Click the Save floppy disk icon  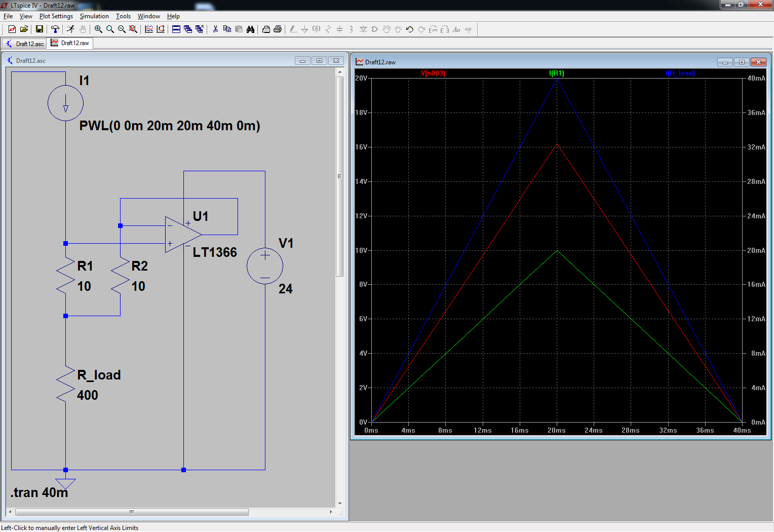click(x=39, y=29)
